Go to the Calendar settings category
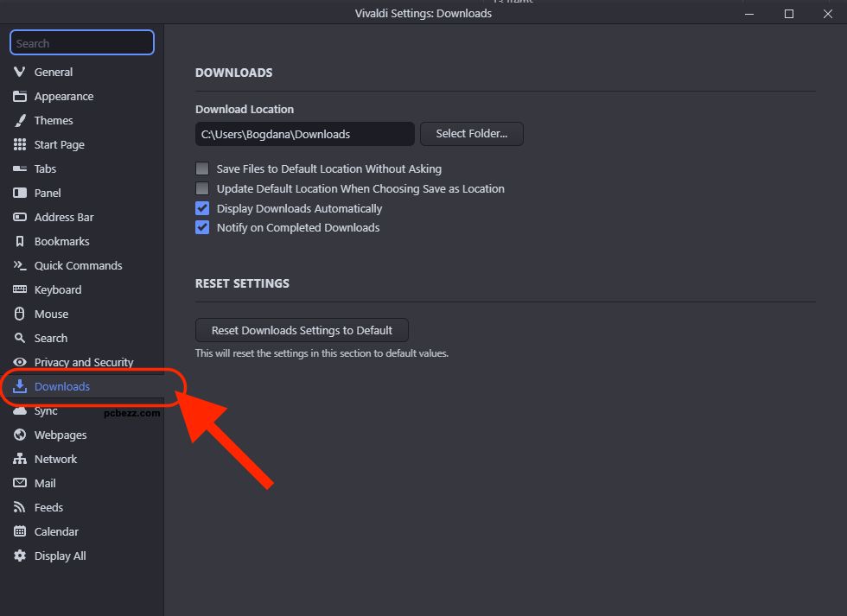The image size is (847, 616). coord(81,532)
